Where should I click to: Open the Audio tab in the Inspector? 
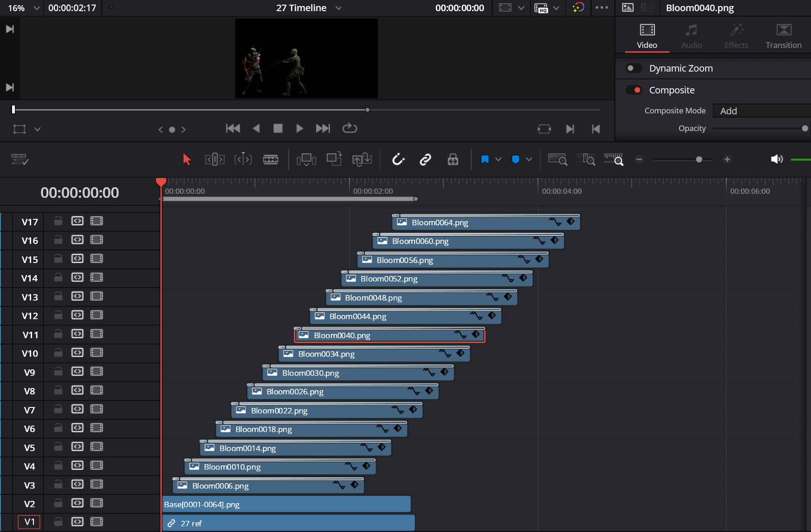691,36
